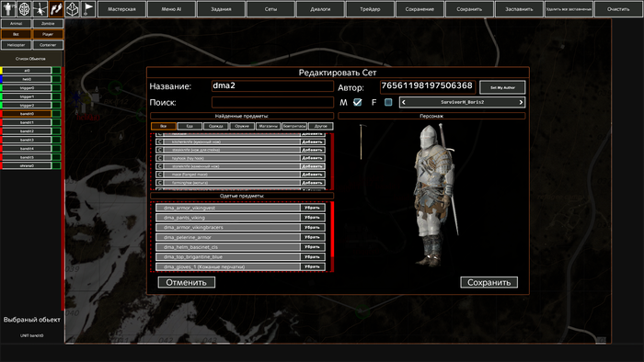Select the 3D cube object tool icon
The height and width of the screenshot is (362, 644).
pos(73,8)
